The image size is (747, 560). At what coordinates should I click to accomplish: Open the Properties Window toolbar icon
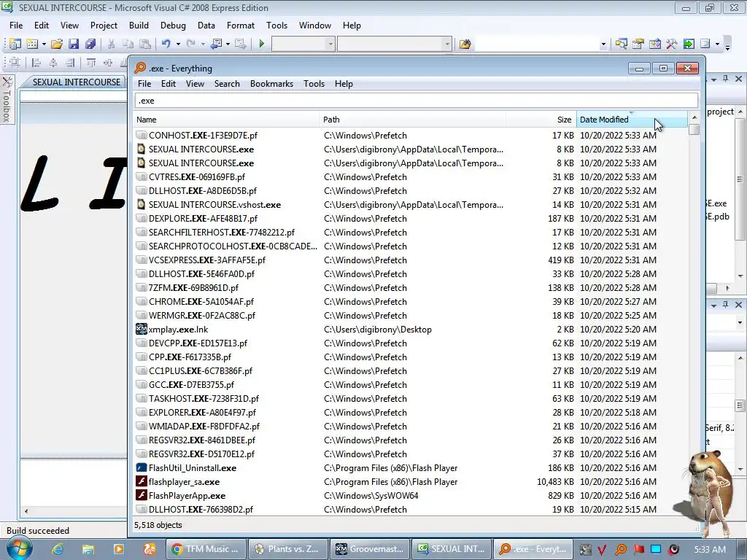(x=638, y=44)
